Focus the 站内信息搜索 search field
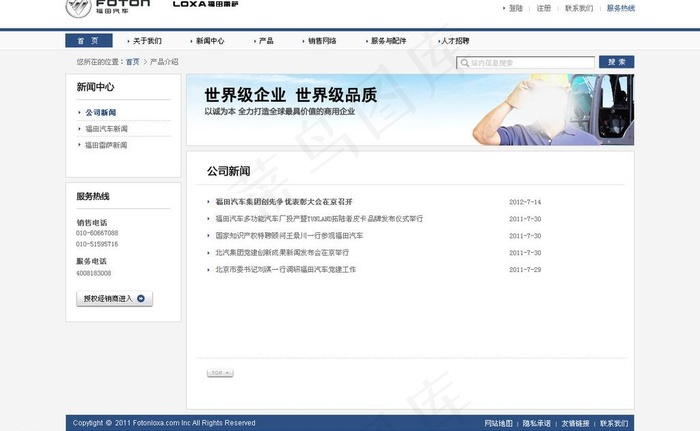Screen dimensions: 700x431 (525, 63)
